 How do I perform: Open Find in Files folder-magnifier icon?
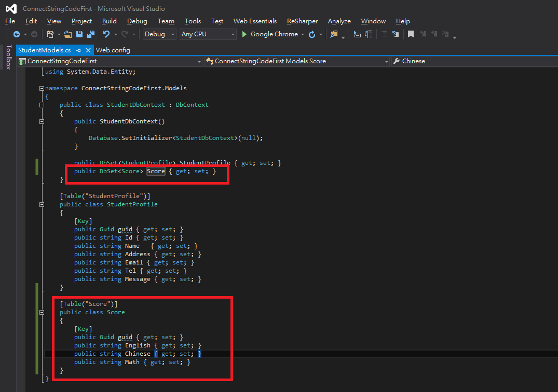(333, 34)
